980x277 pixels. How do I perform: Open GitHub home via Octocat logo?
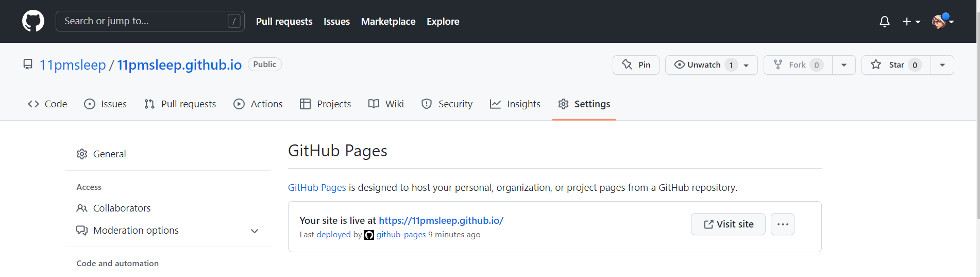33,21
